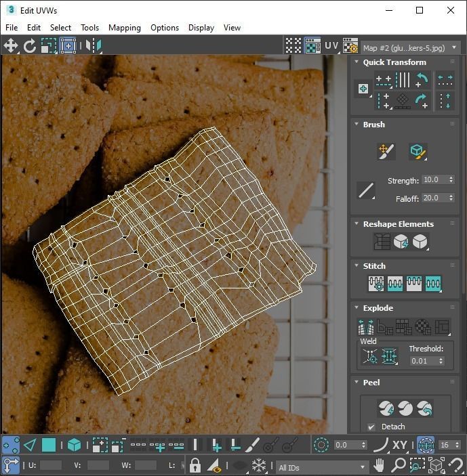
Task: Toggle lock selection padlock icon
Action: (195, 464)
